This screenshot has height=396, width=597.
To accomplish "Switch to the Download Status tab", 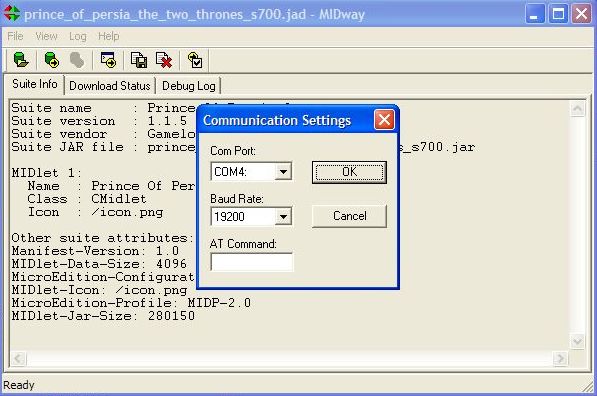I will (x=110, y=86).
